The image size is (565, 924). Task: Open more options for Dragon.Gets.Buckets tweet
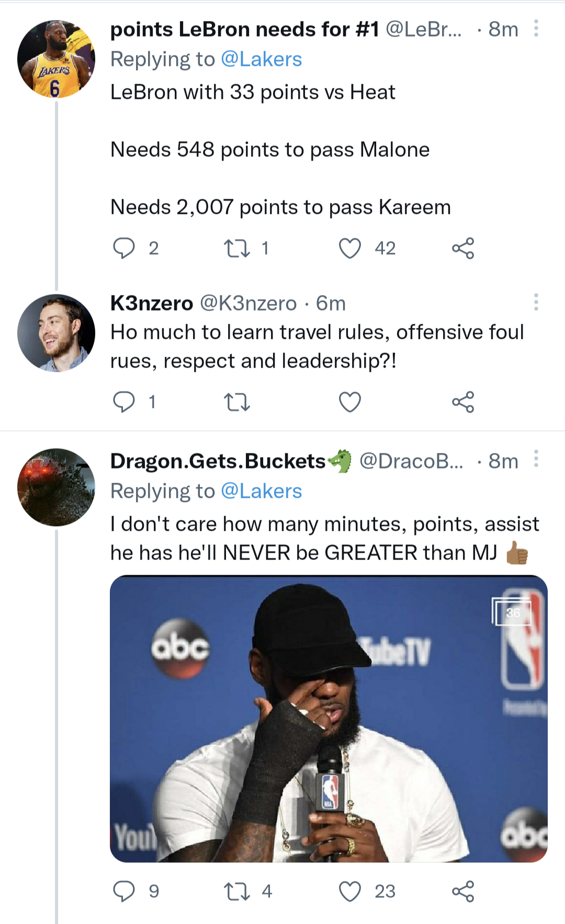click(x=536, y=459)
